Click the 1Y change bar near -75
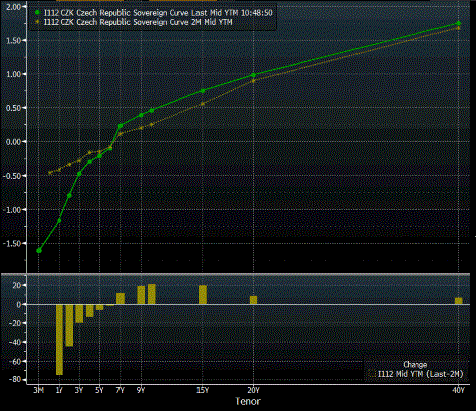The width and height of the screenshot is (476, 411). click(x=59, y=340)
